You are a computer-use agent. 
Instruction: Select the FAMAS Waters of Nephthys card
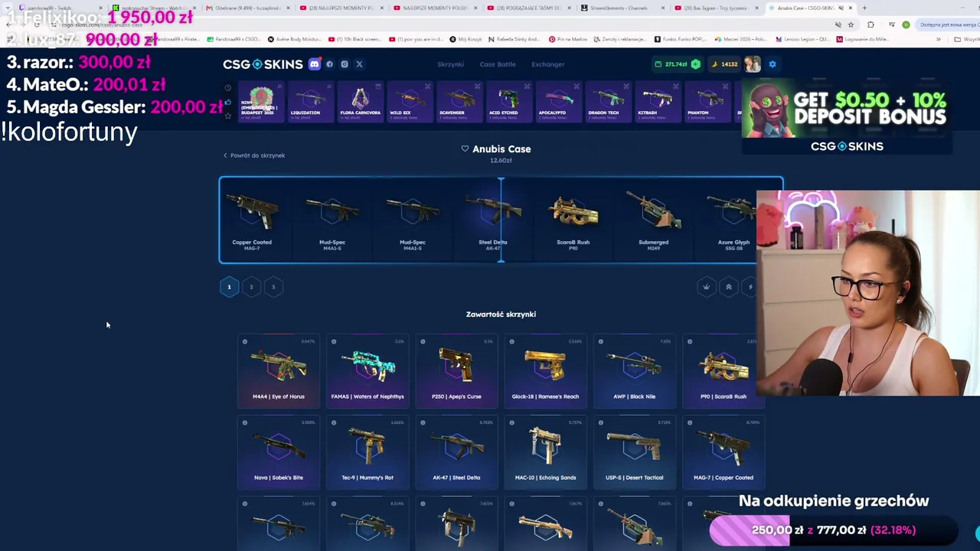click(367, 370)
